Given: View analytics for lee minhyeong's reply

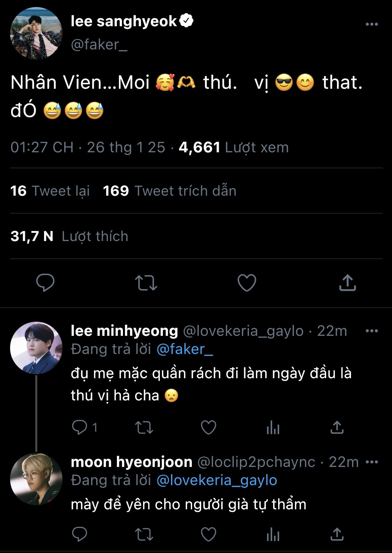Looking at the screenshot, I should coord(273,428).
